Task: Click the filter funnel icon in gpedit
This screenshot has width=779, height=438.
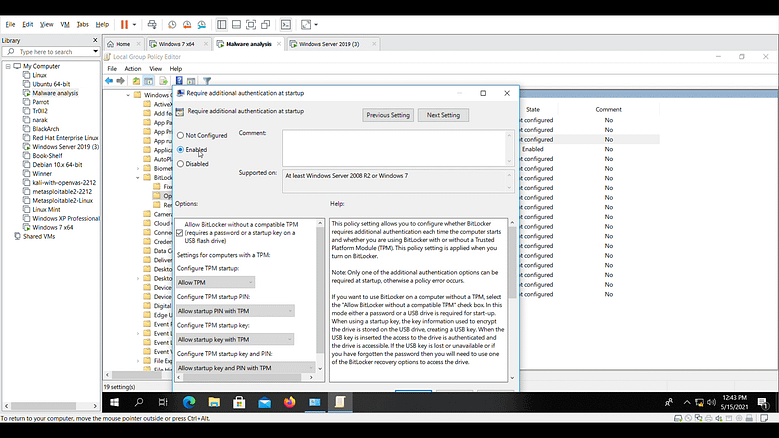Action: tap(207, 80)
